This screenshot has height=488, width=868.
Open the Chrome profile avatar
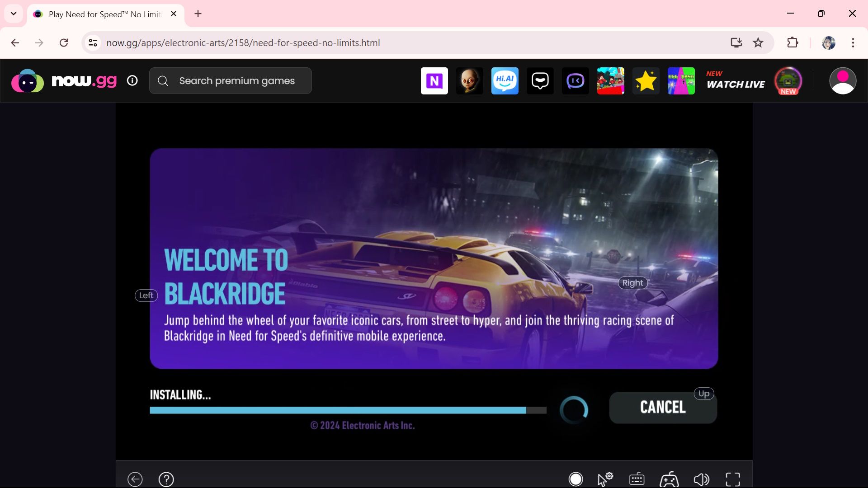(828, 42)
